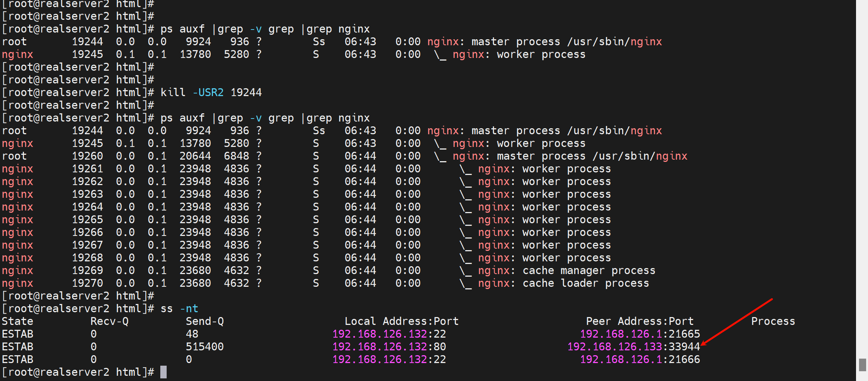Click PID 19270 in the process list
Viewport: 868px width, 381px height.
point(87,283)
